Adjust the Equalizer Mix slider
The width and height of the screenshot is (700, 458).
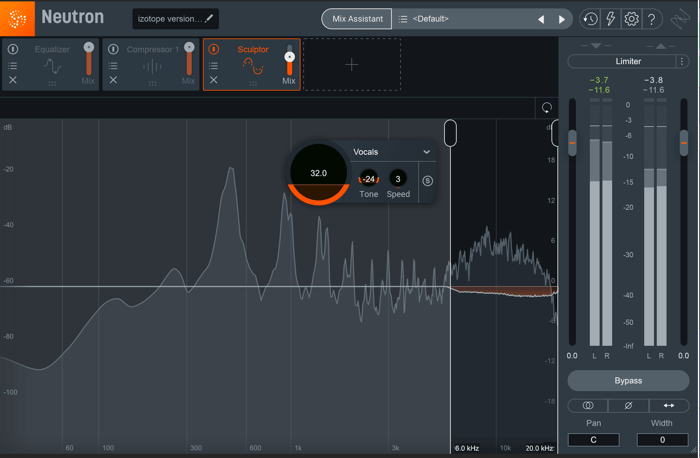[89, 58]
